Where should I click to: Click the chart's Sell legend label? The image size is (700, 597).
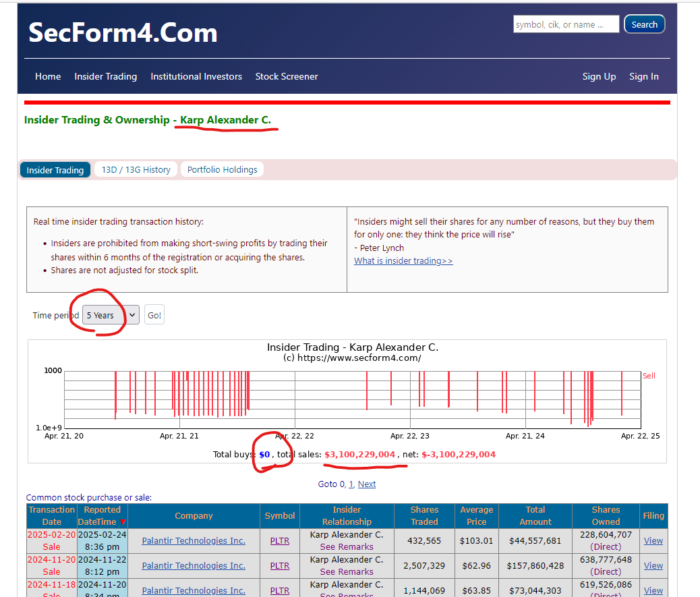click(x=649, y=376)
